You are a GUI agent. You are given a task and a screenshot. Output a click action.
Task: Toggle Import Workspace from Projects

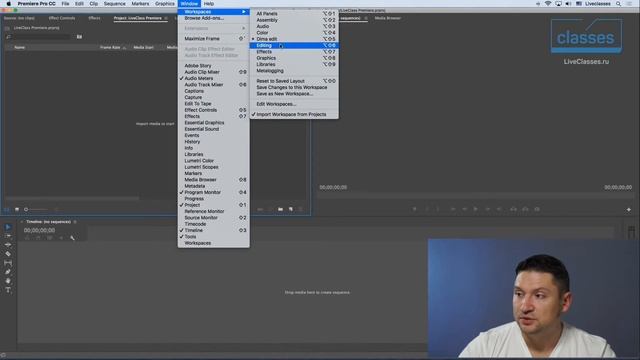294,114
